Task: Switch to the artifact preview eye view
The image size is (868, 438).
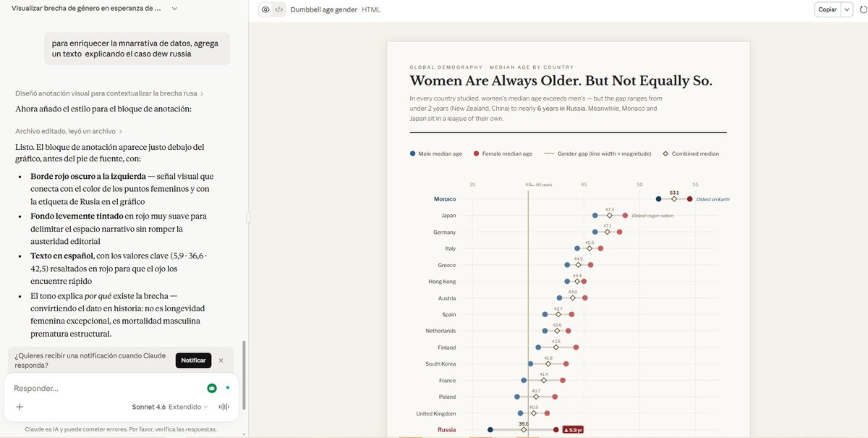Action: (265, 9)
